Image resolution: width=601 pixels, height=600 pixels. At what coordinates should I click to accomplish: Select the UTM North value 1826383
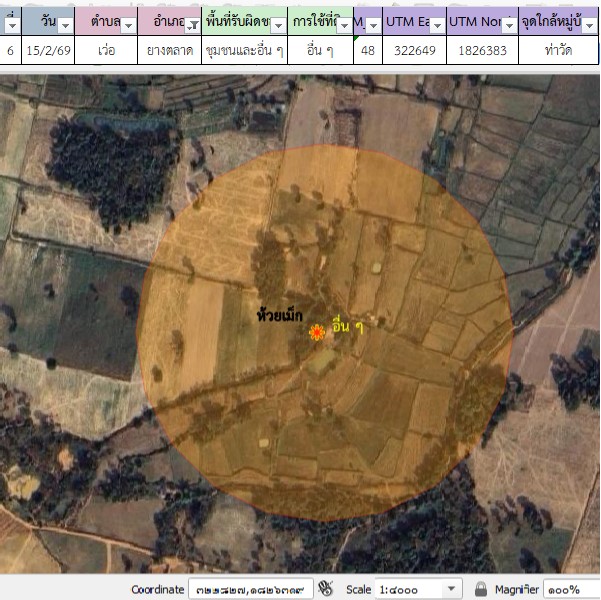click(x=481, y=49)
